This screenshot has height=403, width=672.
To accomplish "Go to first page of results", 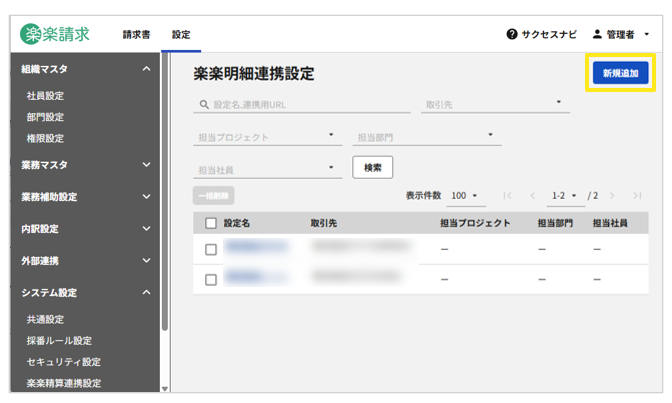I will (x=507, y=195).
